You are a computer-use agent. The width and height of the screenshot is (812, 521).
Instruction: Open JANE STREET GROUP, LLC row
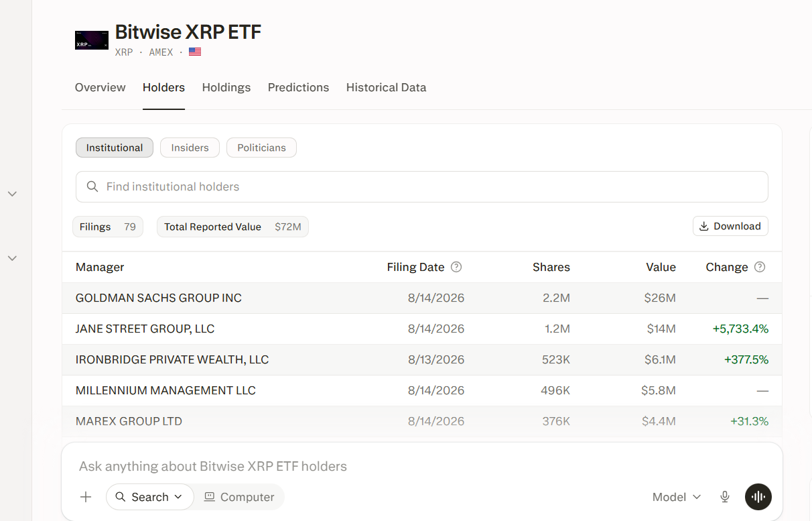coord(422,329)
